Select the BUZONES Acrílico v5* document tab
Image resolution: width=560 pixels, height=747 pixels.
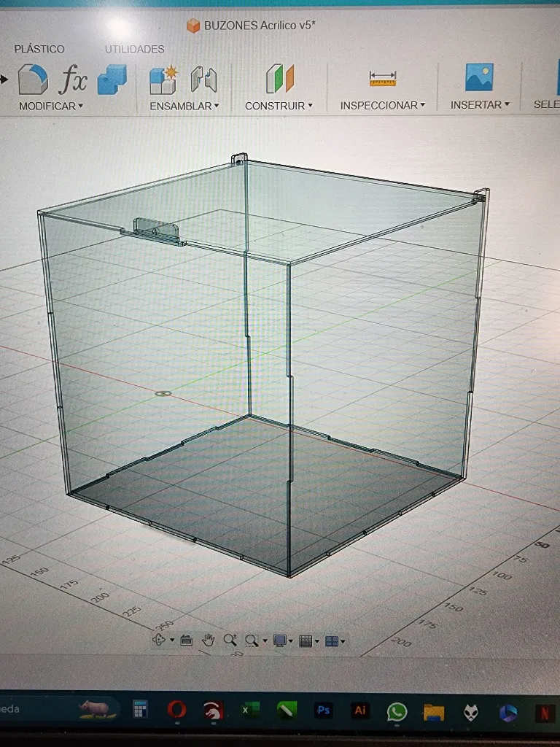[252, 26]
